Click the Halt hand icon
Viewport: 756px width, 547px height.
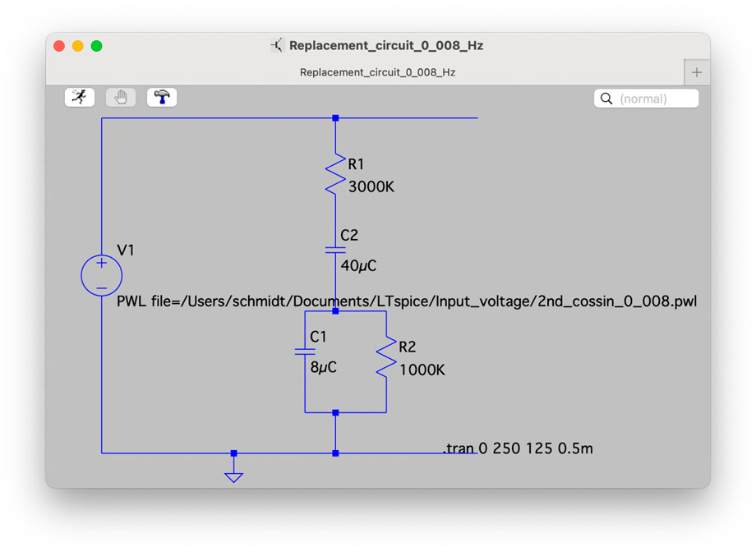(121, 98)
